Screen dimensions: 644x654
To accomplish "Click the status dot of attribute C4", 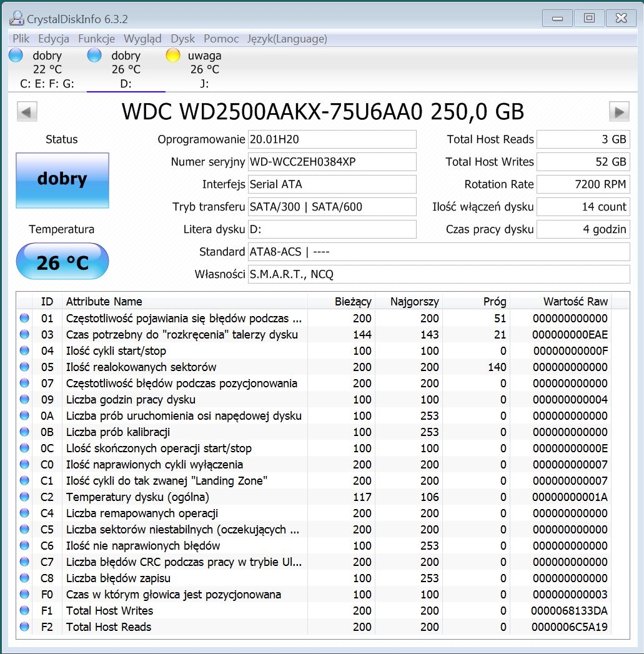I will pos(24,513).
